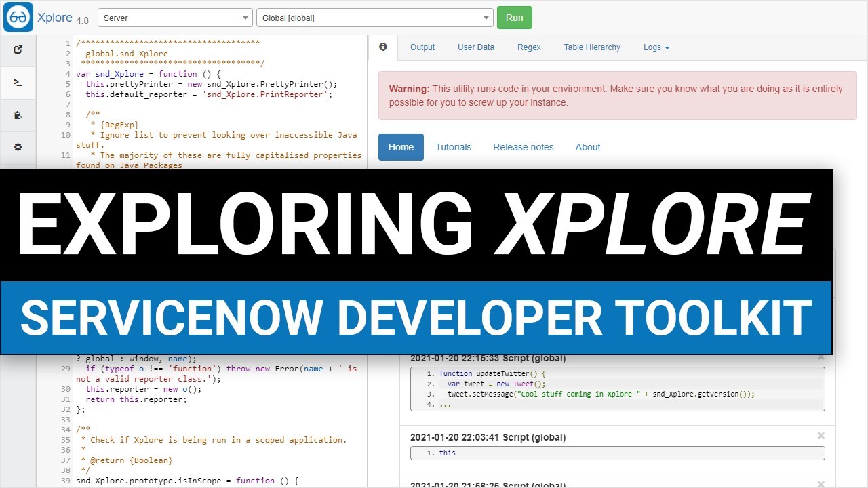Open the Regex tab
The width and height of the screenshot is (868, 488).
[x=529, y=47]
